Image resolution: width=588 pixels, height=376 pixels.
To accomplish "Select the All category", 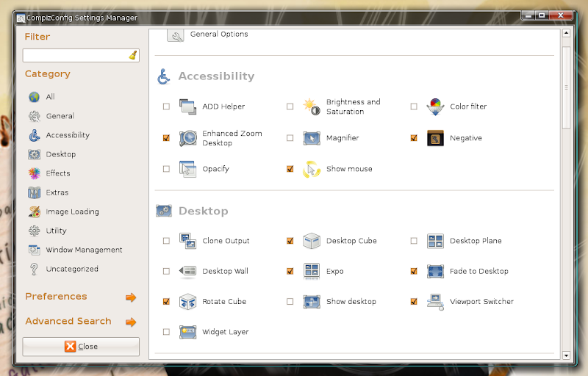I will point(42,97).
